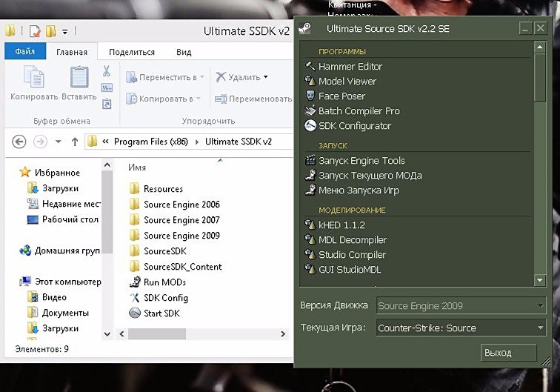Select the SDK Config file
This screenshot has height=392, width=560.
[x=159, y=298]
